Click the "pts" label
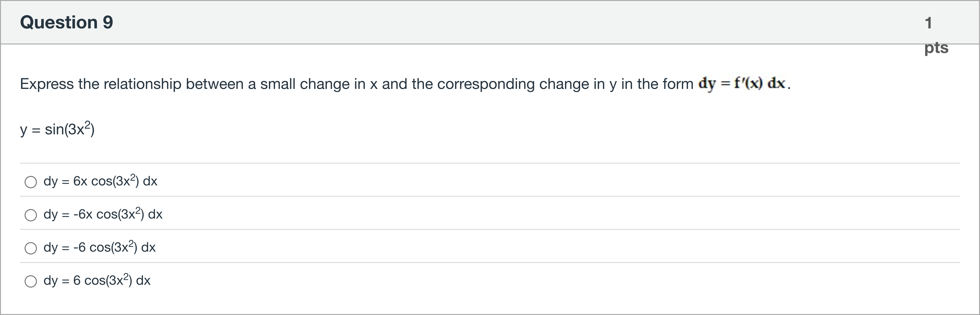The width and height of the screenshot is (980, 315). pos(936,48)
